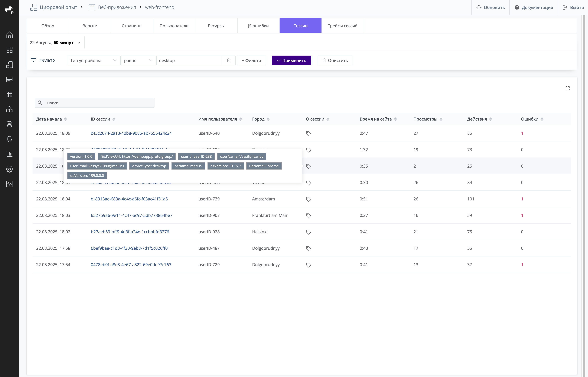Click the Поиск search field
Screen dimensions: 588x377
[95, 103]
